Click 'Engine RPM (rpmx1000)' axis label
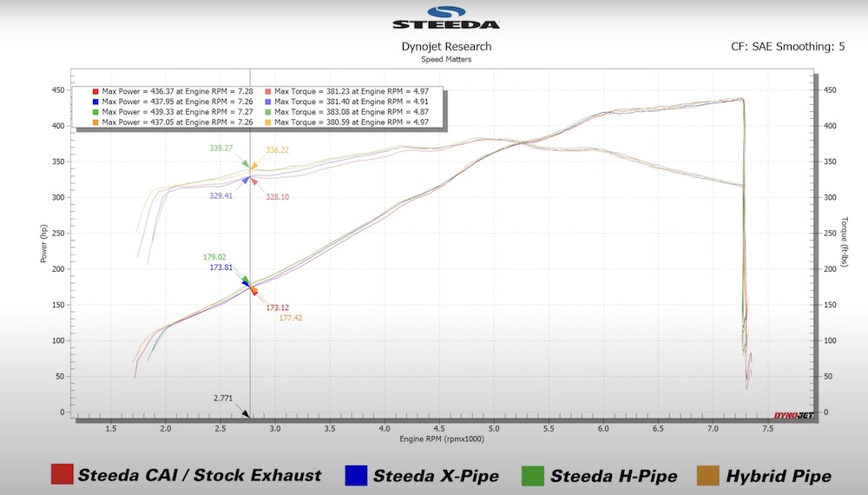 [442, 439]
